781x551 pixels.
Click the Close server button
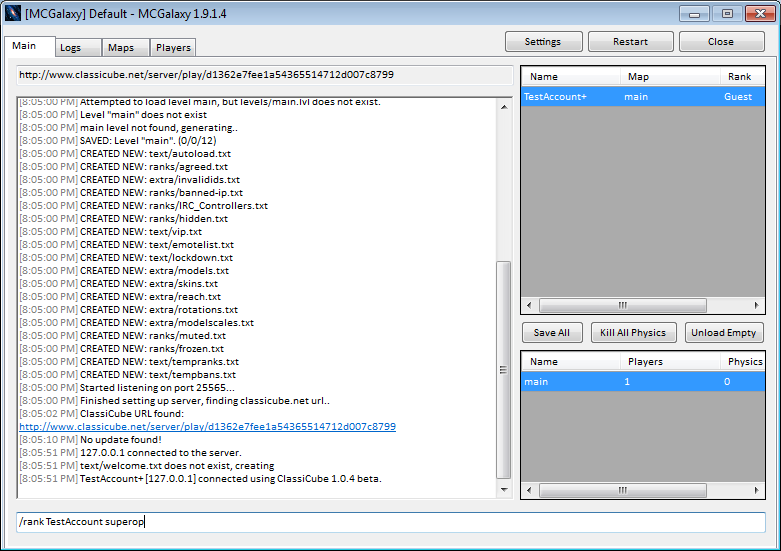coord(721,42)
